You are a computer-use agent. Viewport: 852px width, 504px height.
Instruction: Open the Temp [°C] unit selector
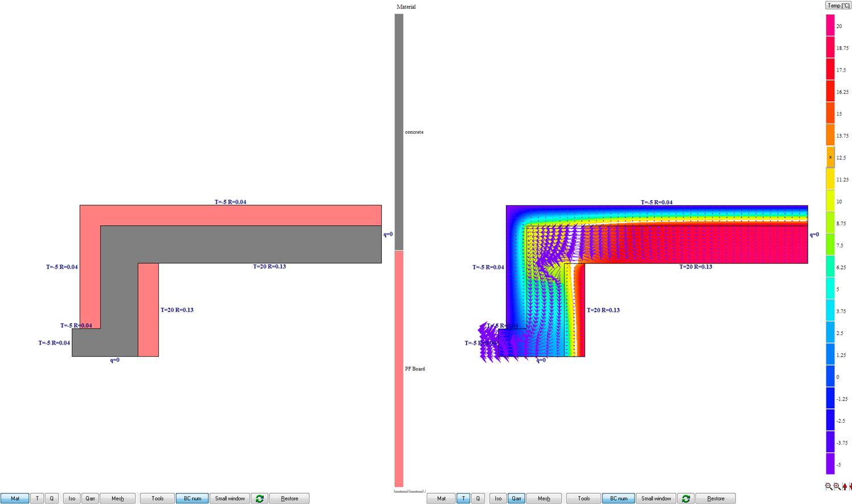point(838,6)
